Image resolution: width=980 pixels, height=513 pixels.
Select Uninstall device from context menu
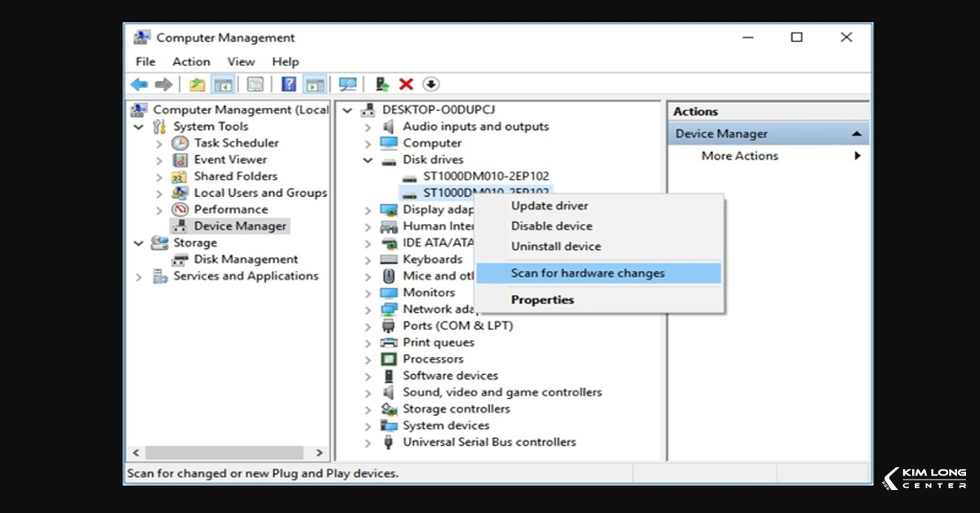coord(555,246)
